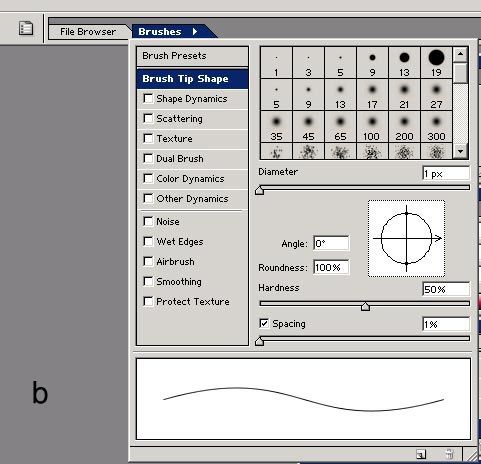Turn on the Smoothing checkbox
Viewport: 481px width, 464px height.
148,281
